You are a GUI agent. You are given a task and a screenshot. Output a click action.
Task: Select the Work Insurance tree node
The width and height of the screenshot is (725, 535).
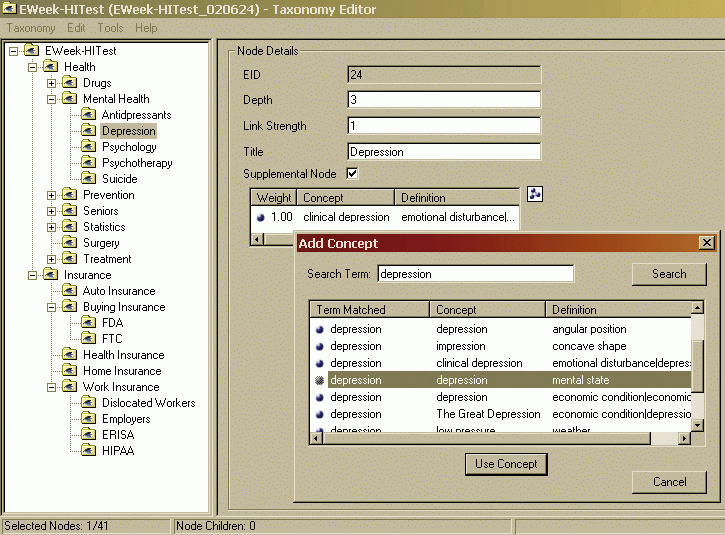click(x=121, y=387)
